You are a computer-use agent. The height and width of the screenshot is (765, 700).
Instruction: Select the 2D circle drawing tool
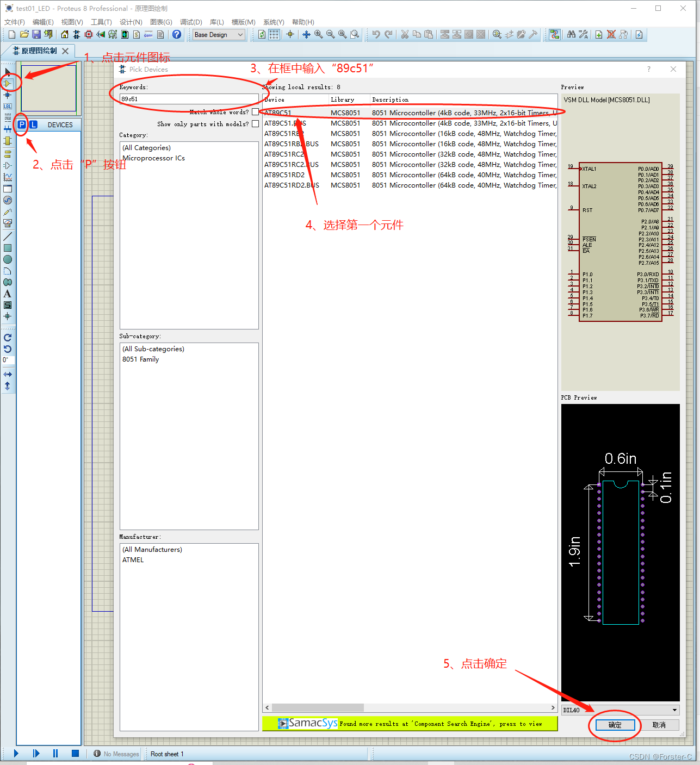pyautogui.click(x=8, y=259)
